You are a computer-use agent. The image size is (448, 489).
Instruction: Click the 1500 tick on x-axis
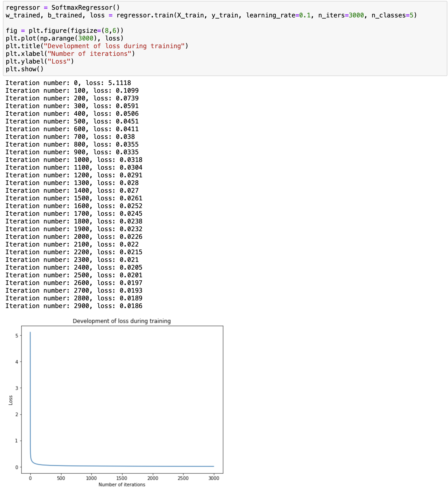tap(122, 478)
